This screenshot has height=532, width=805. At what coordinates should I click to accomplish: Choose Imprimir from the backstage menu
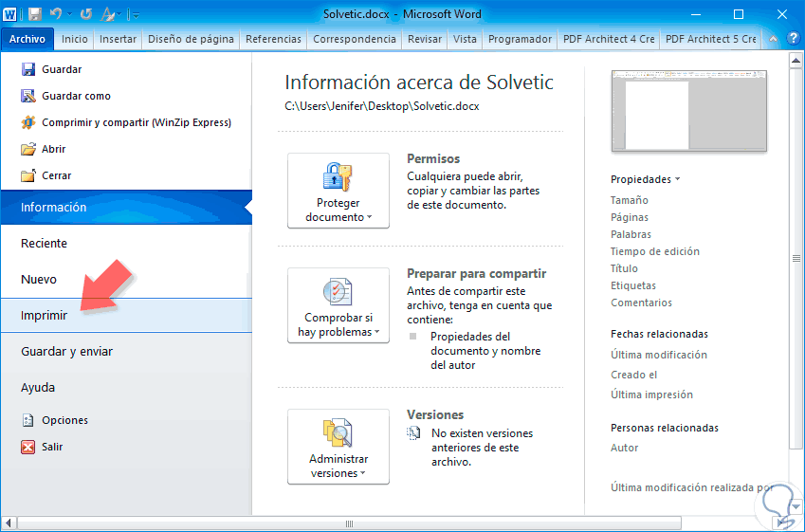[126, 315]
